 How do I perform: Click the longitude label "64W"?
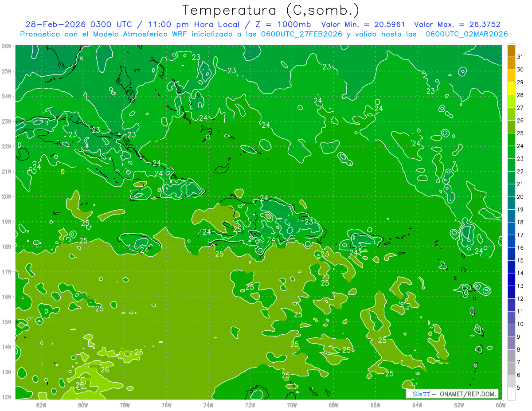pos(417,405)
